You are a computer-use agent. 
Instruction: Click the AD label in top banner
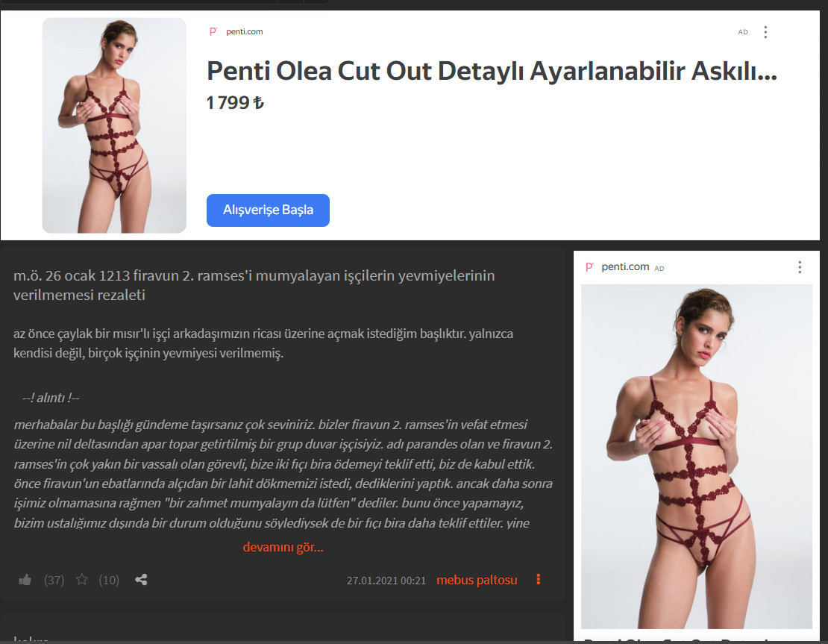pos(743,32)
